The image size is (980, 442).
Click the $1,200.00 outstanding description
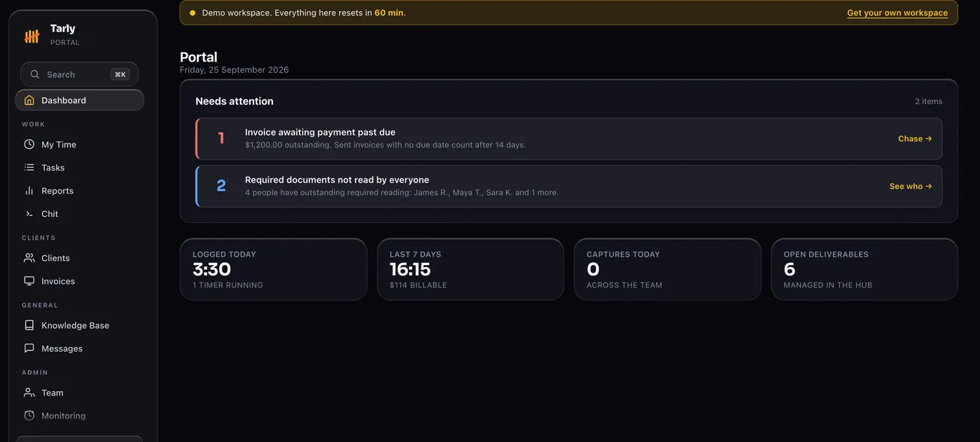(x=385, y=145)
